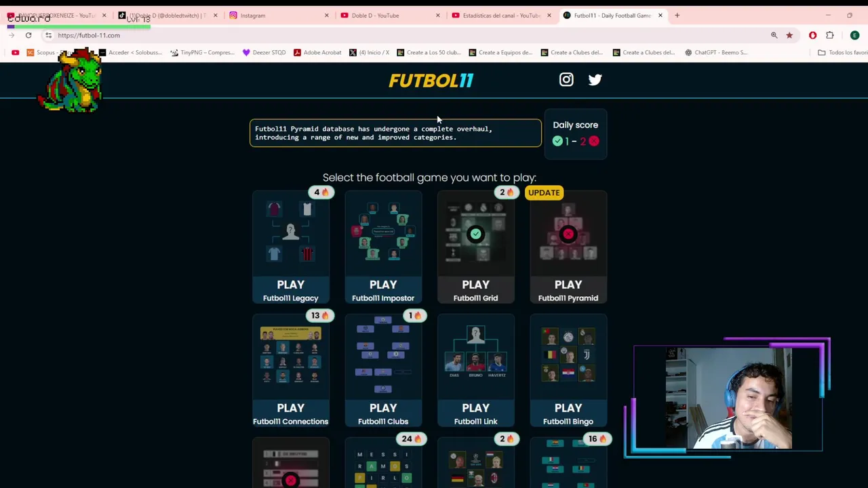The image size is (868, 488).
Task: Open a new browser tab
Action: point(677,16)
